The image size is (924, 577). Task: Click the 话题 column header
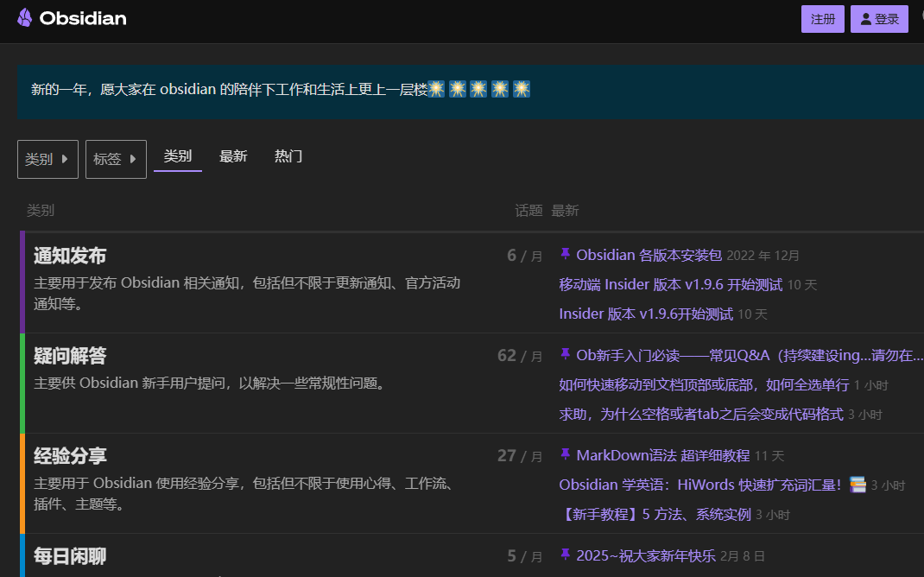tap(528, 211)
